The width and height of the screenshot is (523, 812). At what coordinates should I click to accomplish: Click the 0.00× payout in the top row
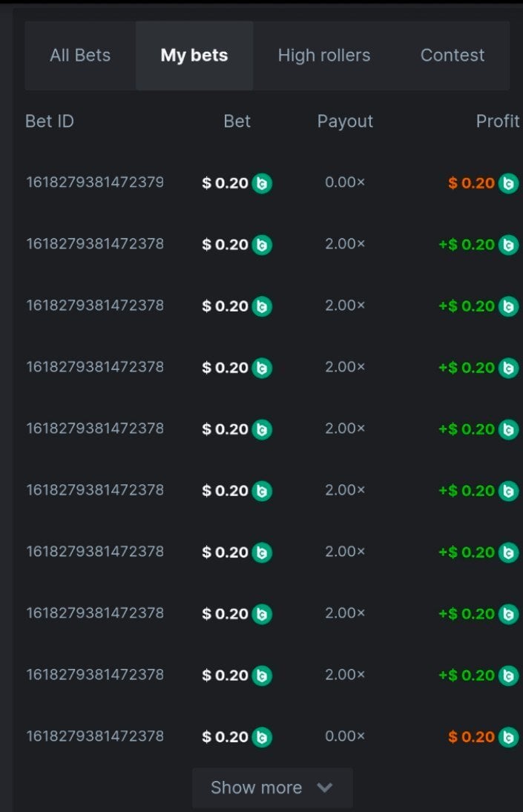click(x=345, y=182)
